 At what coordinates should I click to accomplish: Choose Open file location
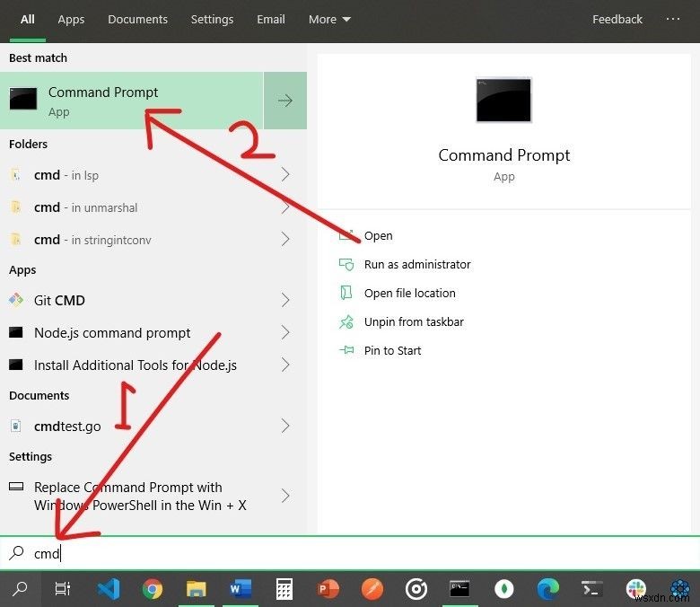click(409, 293)
